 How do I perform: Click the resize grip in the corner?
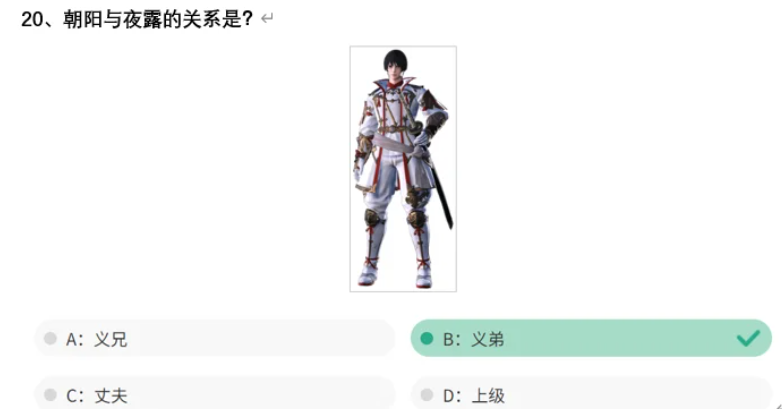(x=778, y=406)
